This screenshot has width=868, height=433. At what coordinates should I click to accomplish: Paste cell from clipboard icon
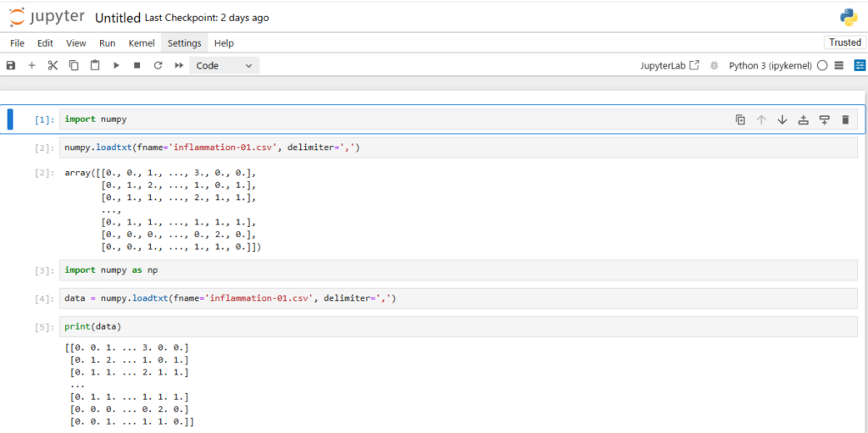click(95, 65)
